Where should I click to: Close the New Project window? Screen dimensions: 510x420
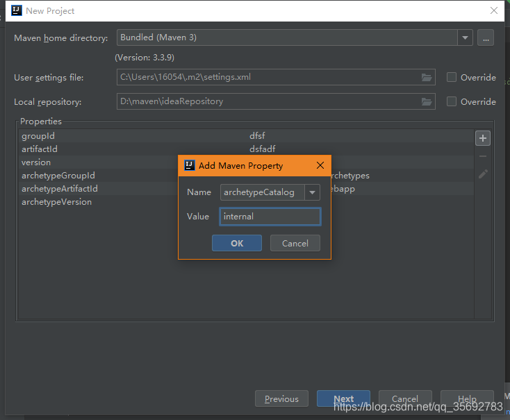[x=494, y=10]
